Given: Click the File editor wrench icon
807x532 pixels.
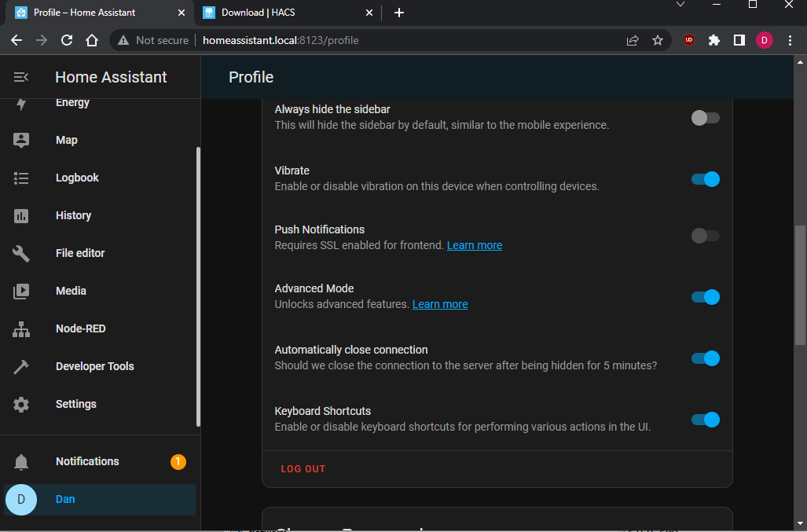Looking at the screenshot, I should pyautogui.click(x=21, y=253).
